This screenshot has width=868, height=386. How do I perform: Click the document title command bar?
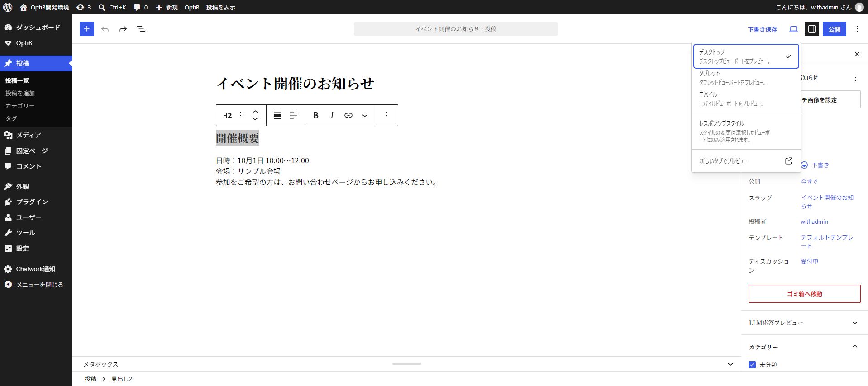456,29
